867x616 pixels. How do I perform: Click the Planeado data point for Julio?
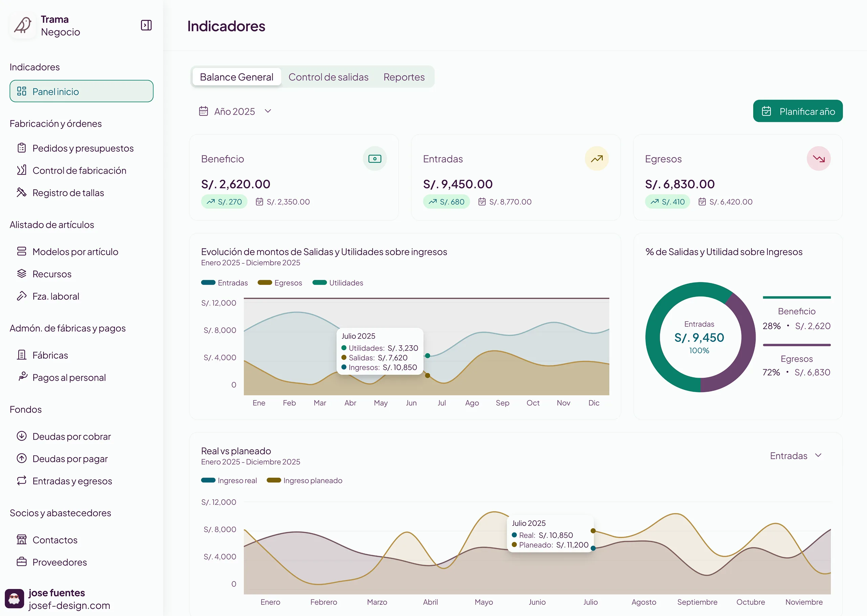pyautogui.click(x=593, y=531)
